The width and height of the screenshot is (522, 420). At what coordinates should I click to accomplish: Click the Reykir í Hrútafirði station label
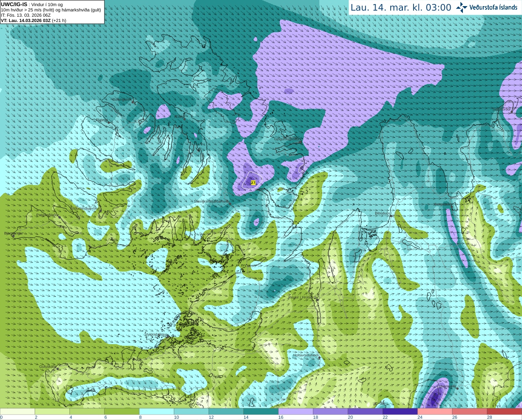click(x=303, y=297)
